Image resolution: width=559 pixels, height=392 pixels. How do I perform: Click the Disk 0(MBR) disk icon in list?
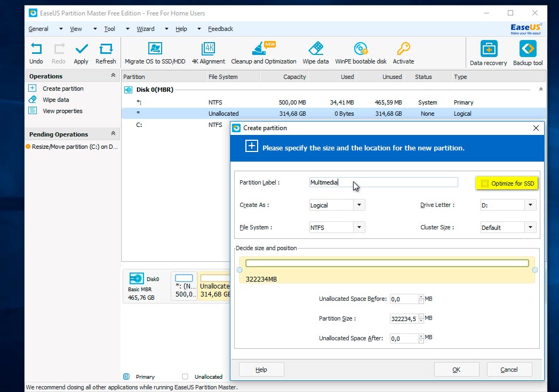[128, 90]
